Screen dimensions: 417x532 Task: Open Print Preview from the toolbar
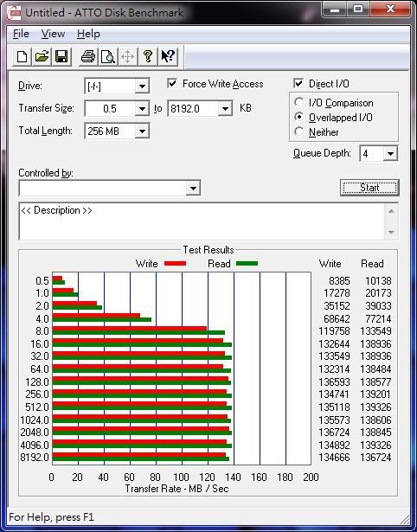(108, 56)
